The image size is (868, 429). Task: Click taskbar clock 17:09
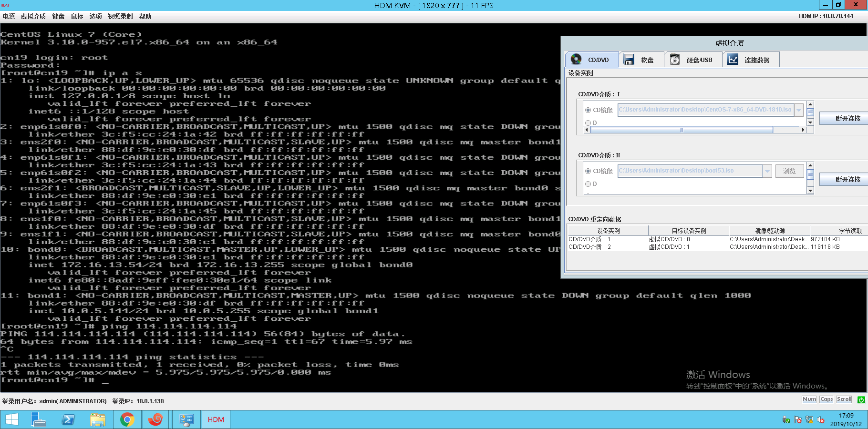tap(846, 416)
